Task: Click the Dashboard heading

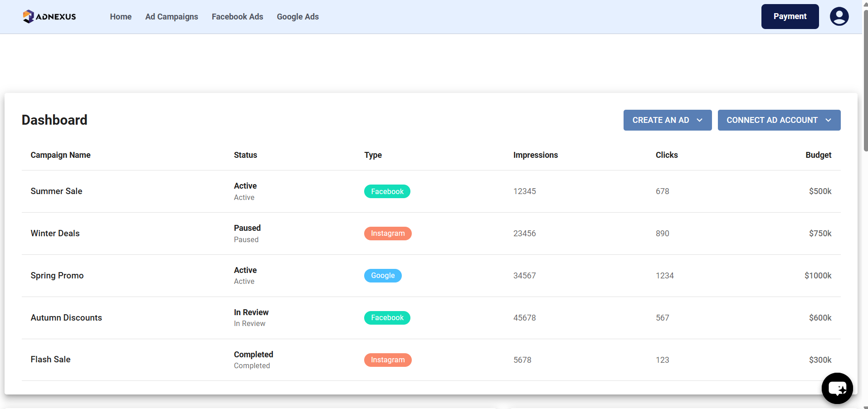Action: click(54, 120)
